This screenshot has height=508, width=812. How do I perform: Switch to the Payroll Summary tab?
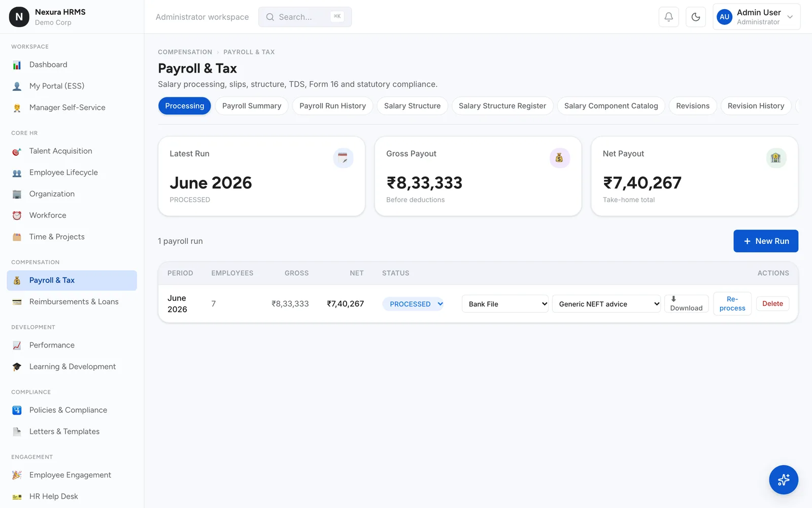click(252, 106)
